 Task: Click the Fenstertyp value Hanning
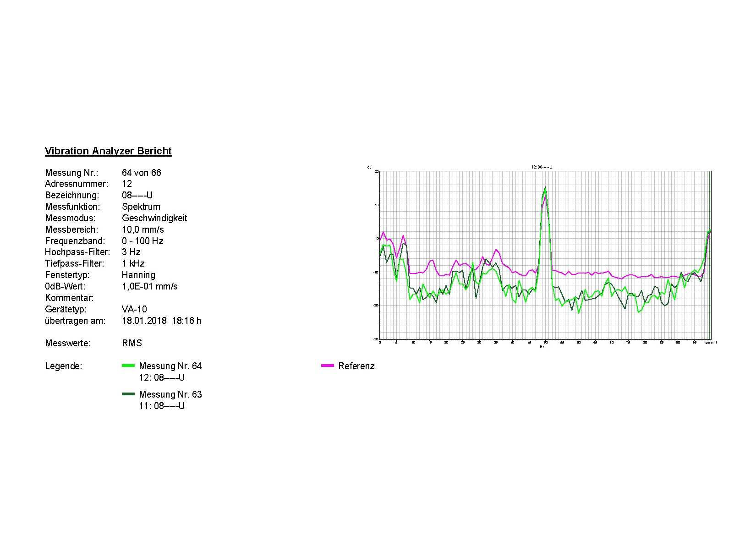pyautogui.click(x=138, y=275)
